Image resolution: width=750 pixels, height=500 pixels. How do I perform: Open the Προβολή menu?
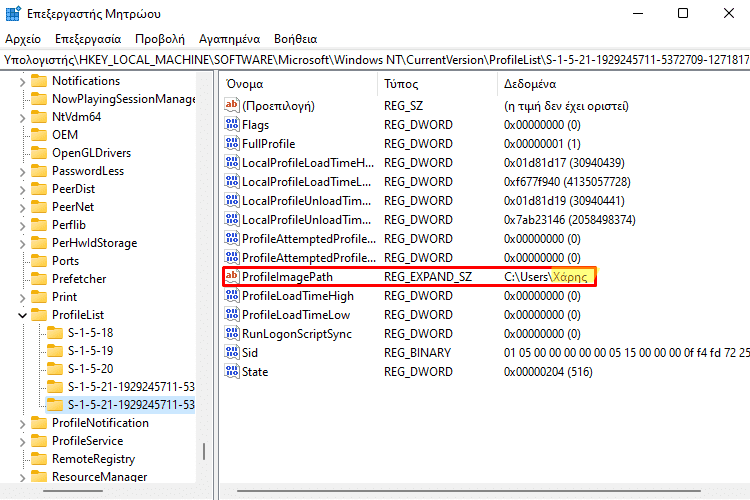click(160, 39)
